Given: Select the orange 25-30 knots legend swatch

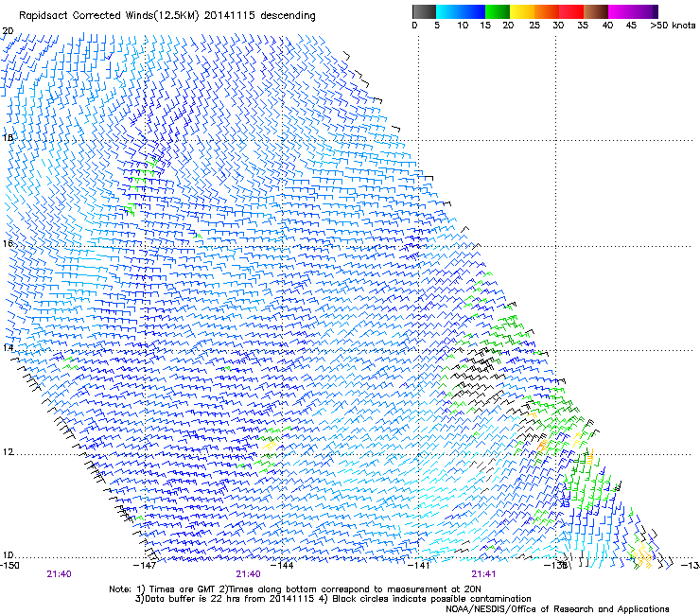Looking at the screenshot, I should pos(546,11).
